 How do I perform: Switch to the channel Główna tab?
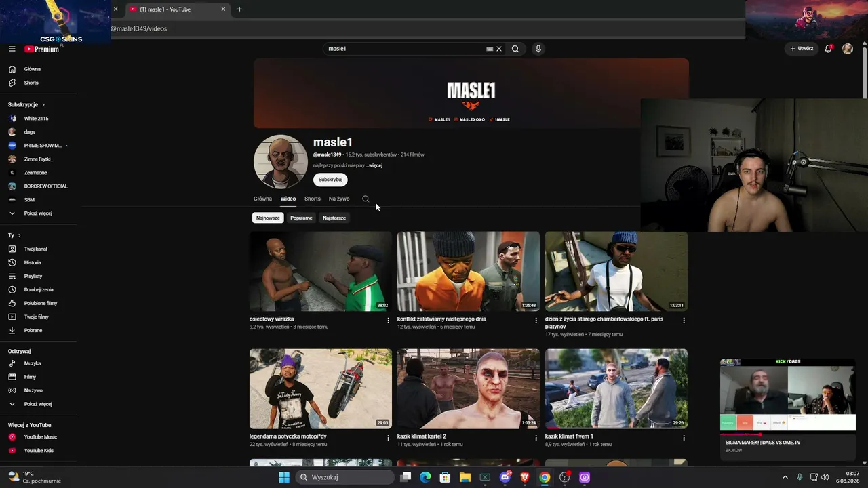coord(262,199)
